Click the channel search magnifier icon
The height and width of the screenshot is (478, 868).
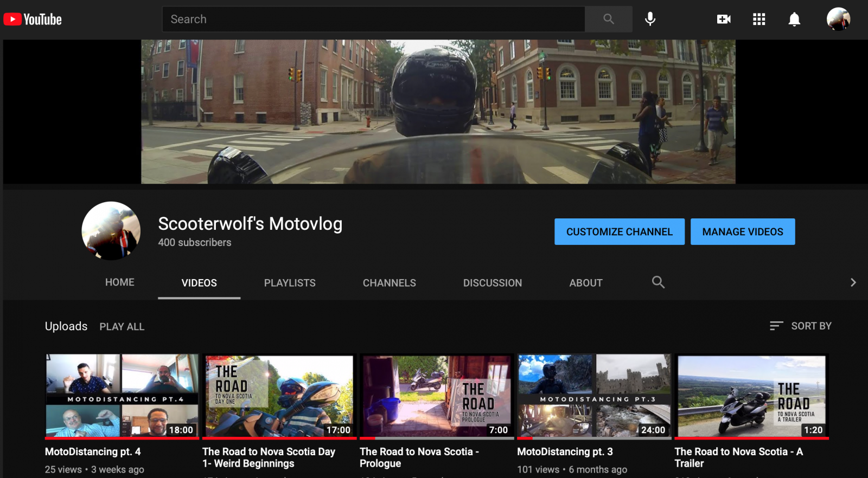tap(658, 282)
